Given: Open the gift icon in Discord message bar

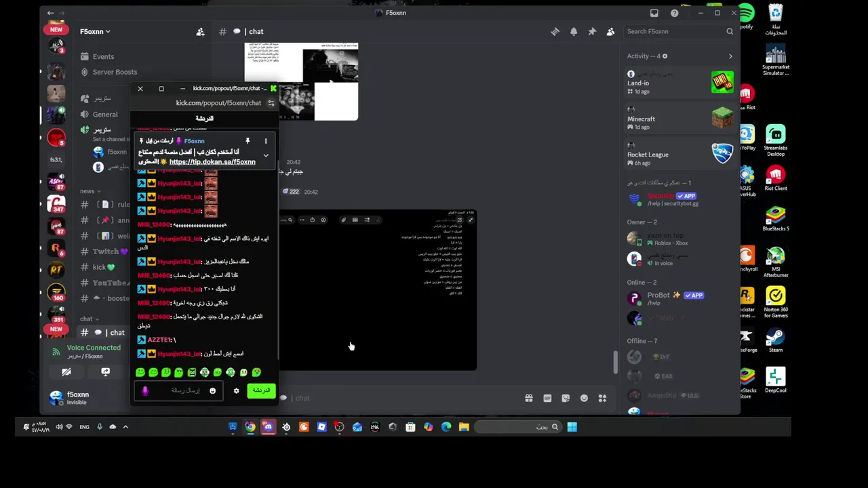Looking at the screenshot, I should pyautogui.click(x=529, y=398).
